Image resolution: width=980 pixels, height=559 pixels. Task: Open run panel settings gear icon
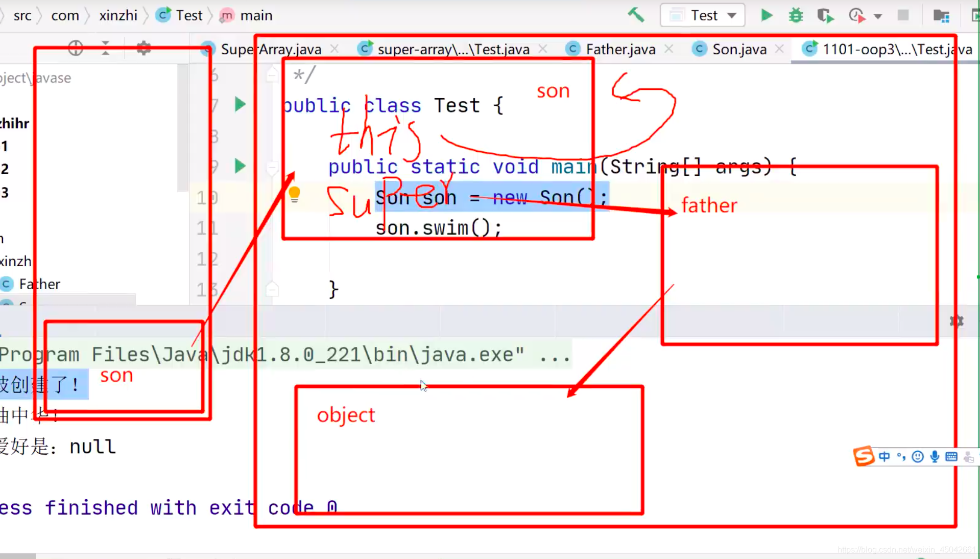point(957,321)
